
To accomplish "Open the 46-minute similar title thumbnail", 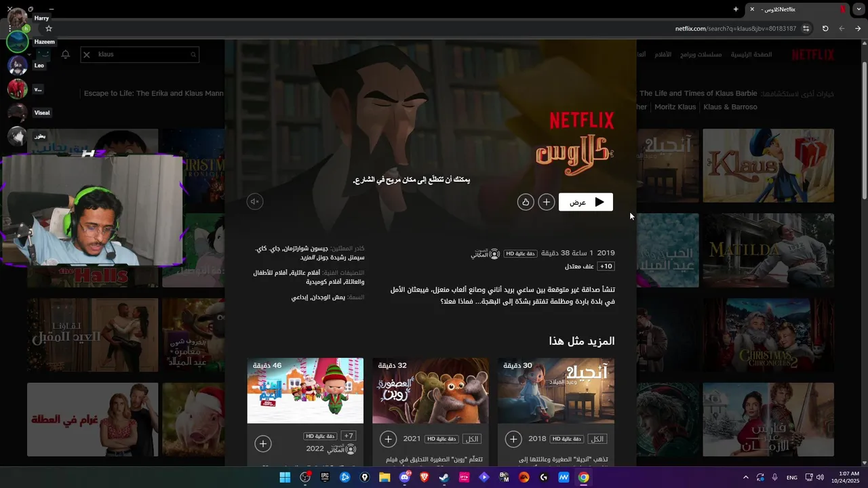I will (x=305, y=390).
